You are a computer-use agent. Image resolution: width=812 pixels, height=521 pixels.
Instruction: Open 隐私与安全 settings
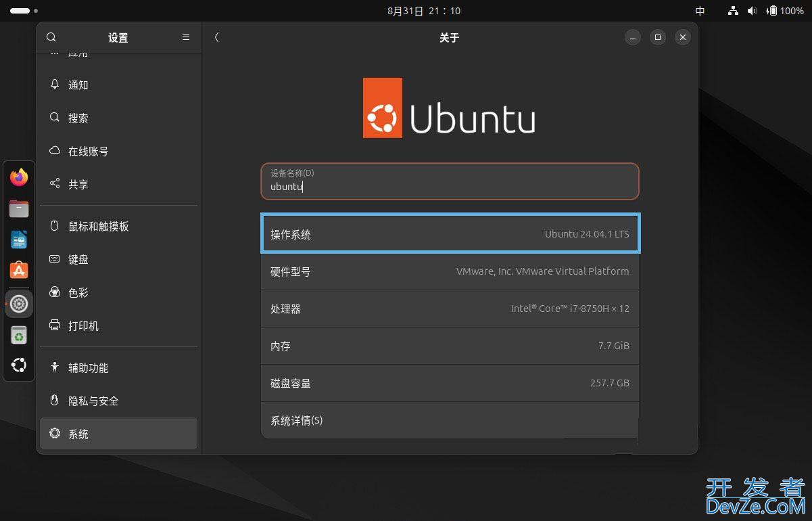click(118, 401)
